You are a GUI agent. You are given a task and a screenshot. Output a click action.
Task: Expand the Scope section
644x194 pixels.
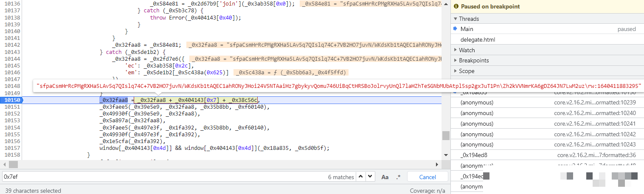click(x=456, y=71)
